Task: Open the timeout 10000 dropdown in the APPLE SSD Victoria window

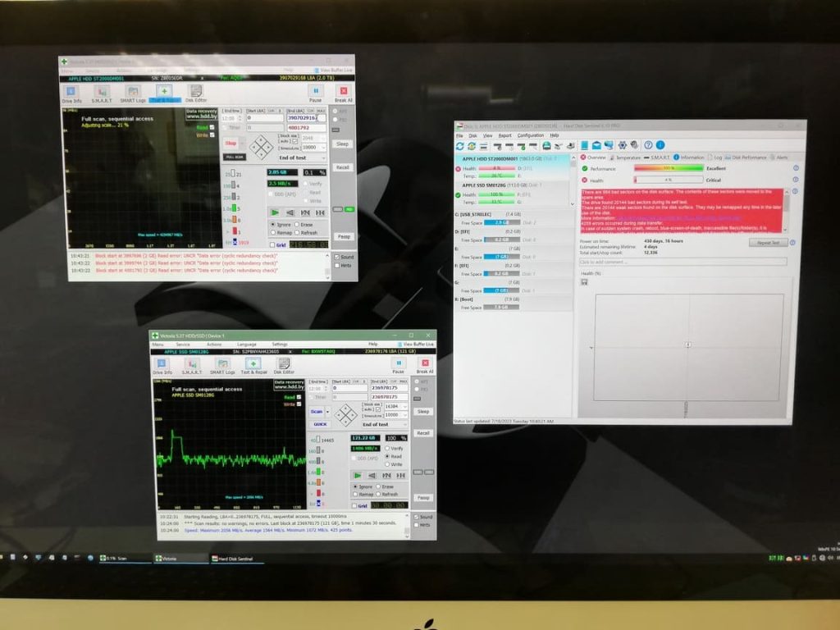Action: [396, 414]
